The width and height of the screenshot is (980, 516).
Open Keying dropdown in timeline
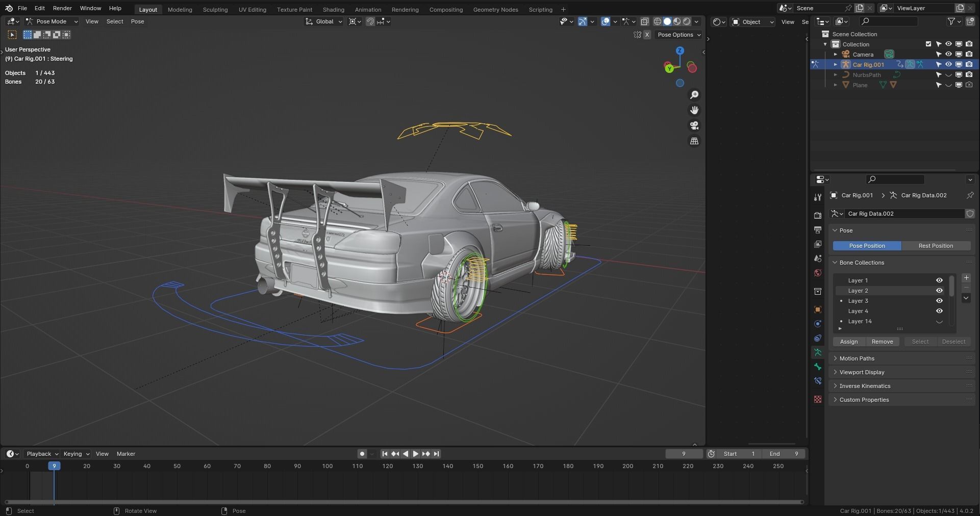tap(76, 454)
